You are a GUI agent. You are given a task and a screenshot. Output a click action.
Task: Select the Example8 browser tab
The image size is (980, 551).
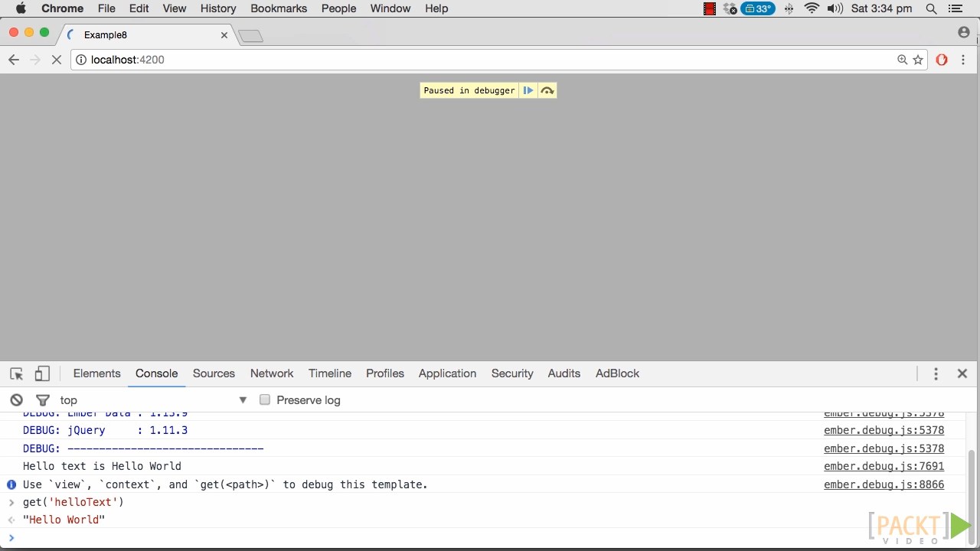[x=147, y=35]
